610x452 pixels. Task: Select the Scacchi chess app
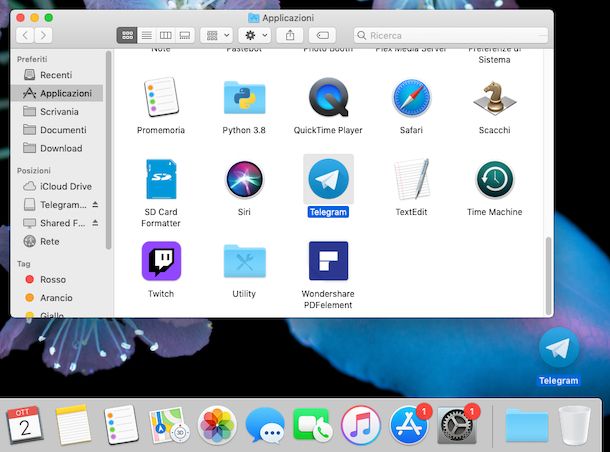pos(494,97)
